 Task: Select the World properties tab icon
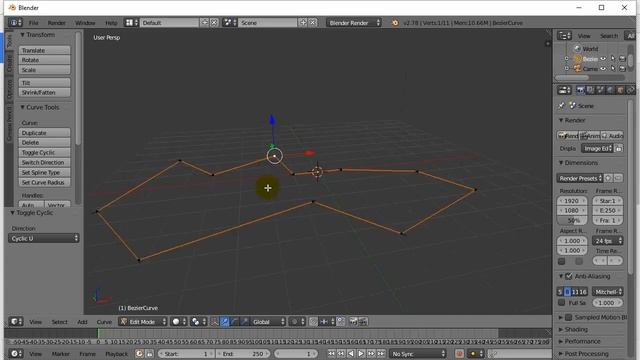[x=610, y=90]
